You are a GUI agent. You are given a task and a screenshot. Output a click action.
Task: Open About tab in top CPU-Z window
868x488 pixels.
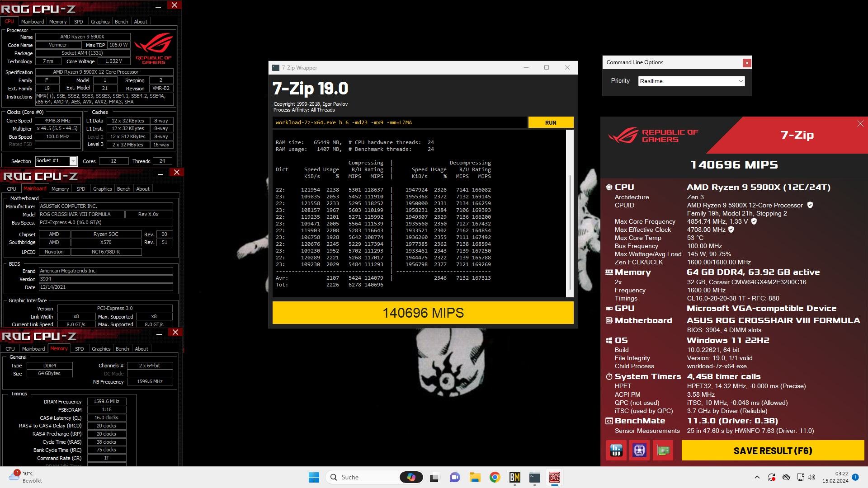(x=141, y=22)
